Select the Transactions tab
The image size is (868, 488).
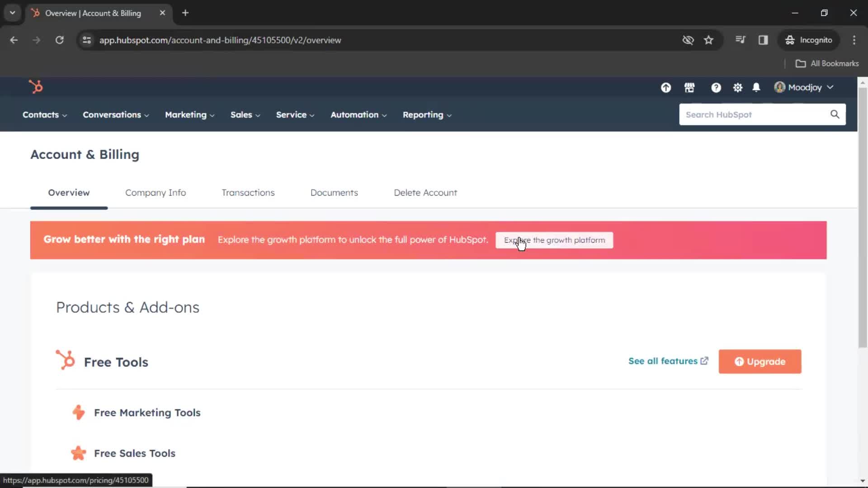(248, 192)
